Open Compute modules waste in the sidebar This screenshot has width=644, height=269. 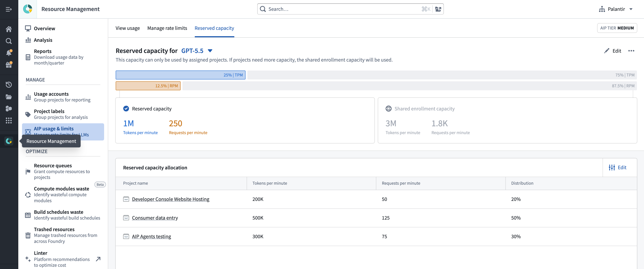[63, 195]
